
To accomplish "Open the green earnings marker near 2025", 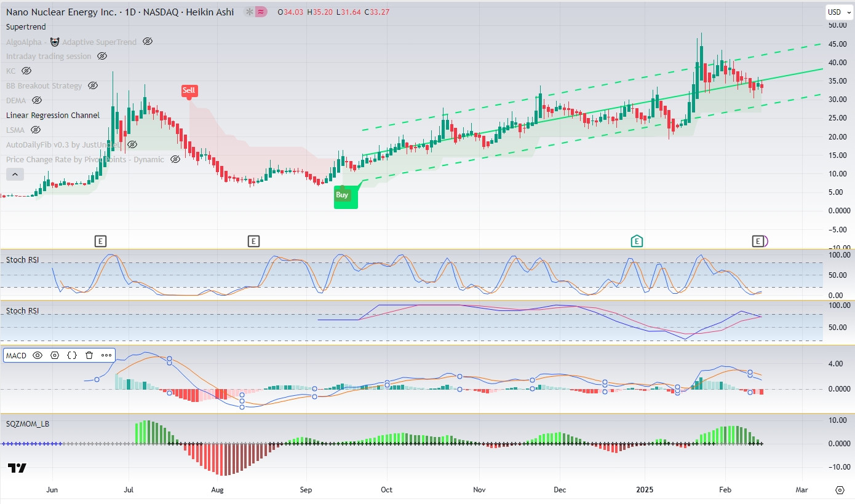I will pos(637,242).
